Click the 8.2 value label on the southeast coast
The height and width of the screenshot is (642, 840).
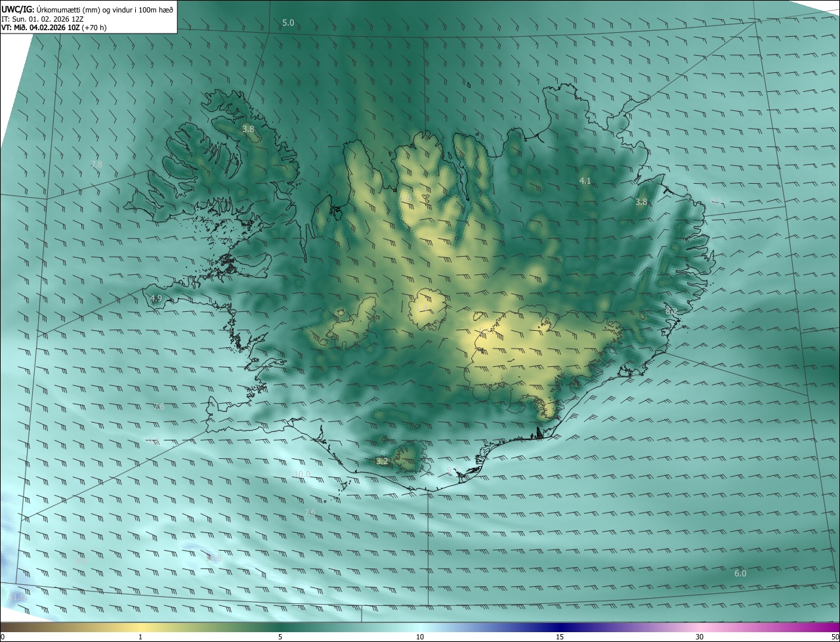pyautogui.click(x=671, y=311)
